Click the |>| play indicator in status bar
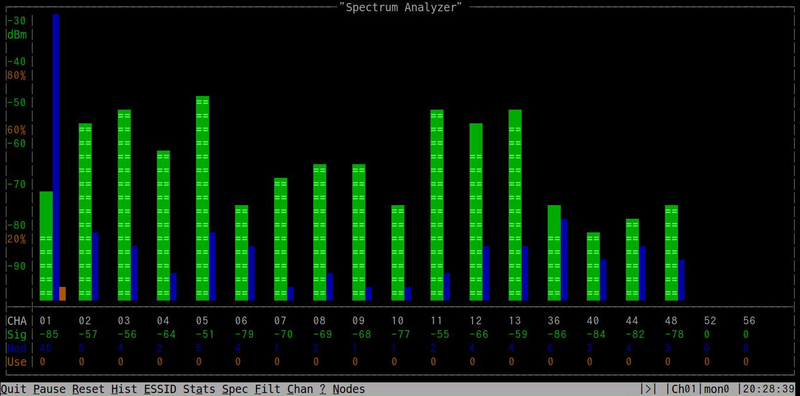 click(x=648, y=389)
